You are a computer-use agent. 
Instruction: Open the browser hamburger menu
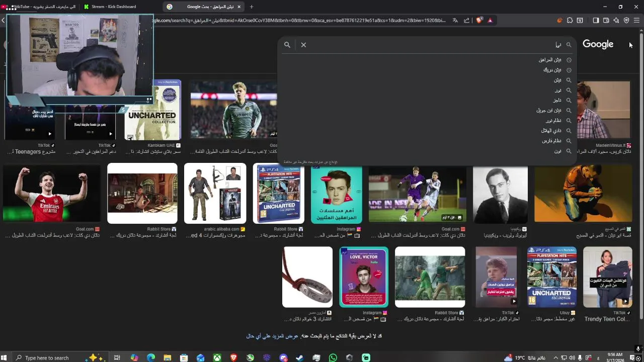[x=636, y=20]
